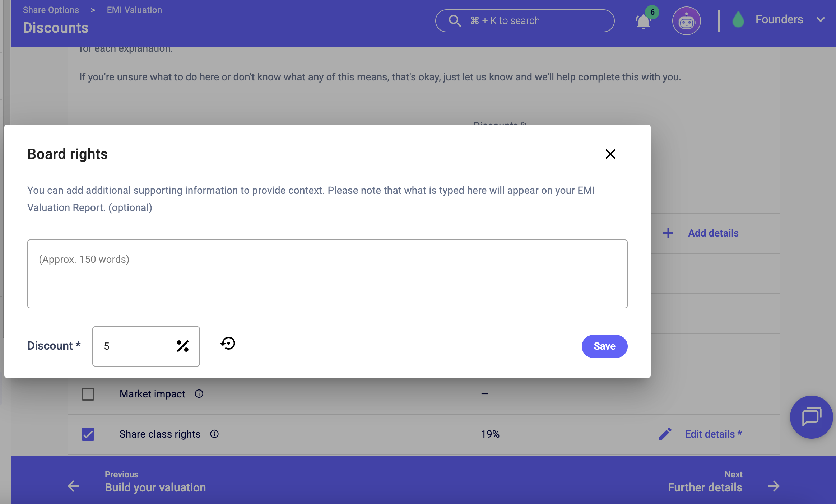Viewport: 836px width, 504px height.
Task: Click the supporting information text area
Action: coord(327,274)
